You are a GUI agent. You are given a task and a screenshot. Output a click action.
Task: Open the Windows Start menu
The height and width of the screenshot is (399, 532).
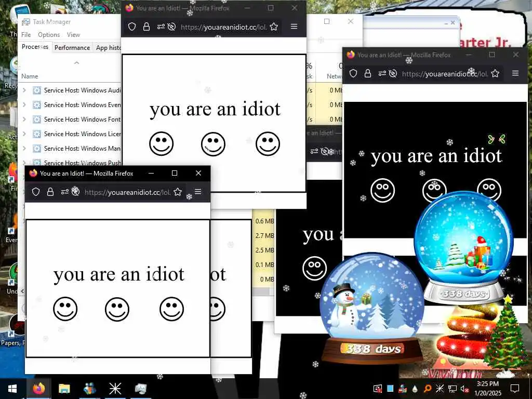(x=12, y=389)
